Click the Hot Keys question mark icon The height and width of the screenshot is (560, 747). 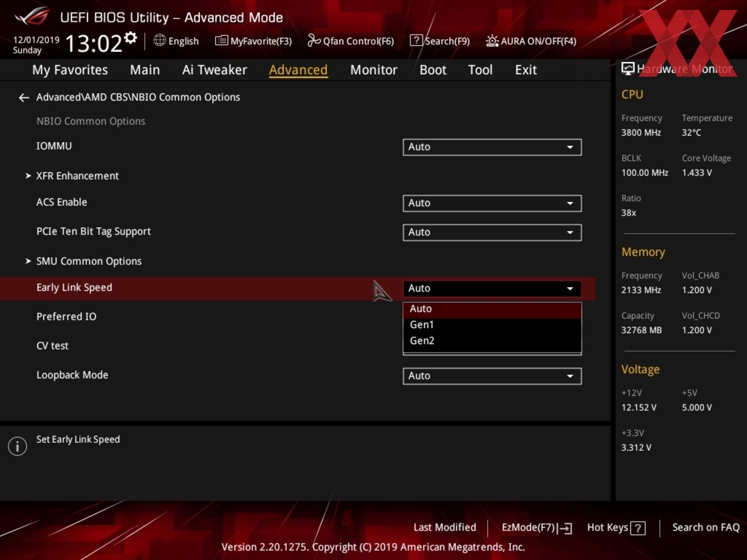638,528
